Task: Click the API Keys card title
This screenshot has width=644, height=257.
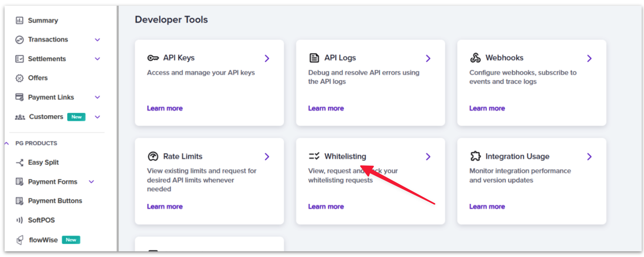Action: pyautogui.click(x=179, y=58)
